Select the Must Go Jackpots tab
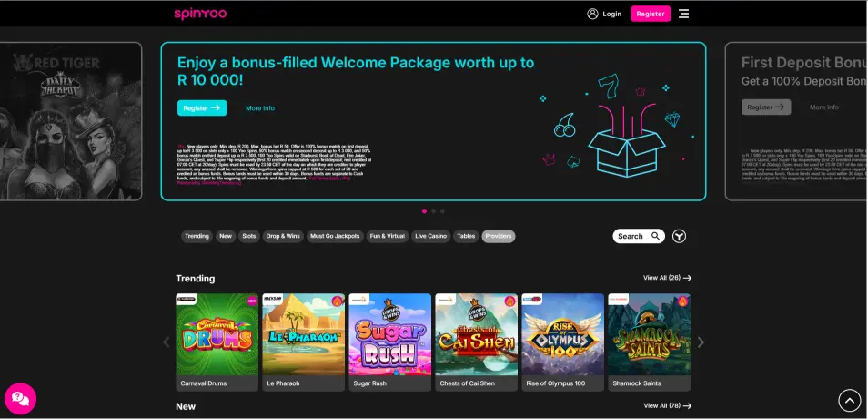 click(335, 236)
